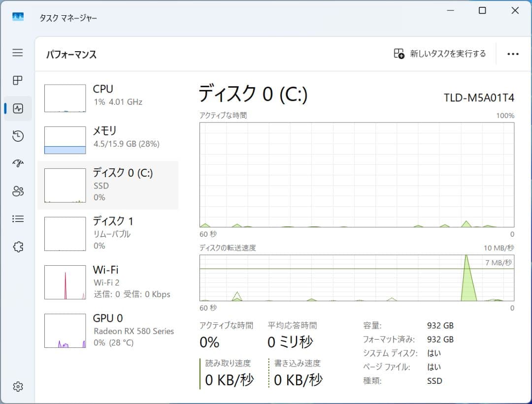This screenshot has width=532, height=404.
Task: Select the Wi-Fi entry
Action: 108,281
